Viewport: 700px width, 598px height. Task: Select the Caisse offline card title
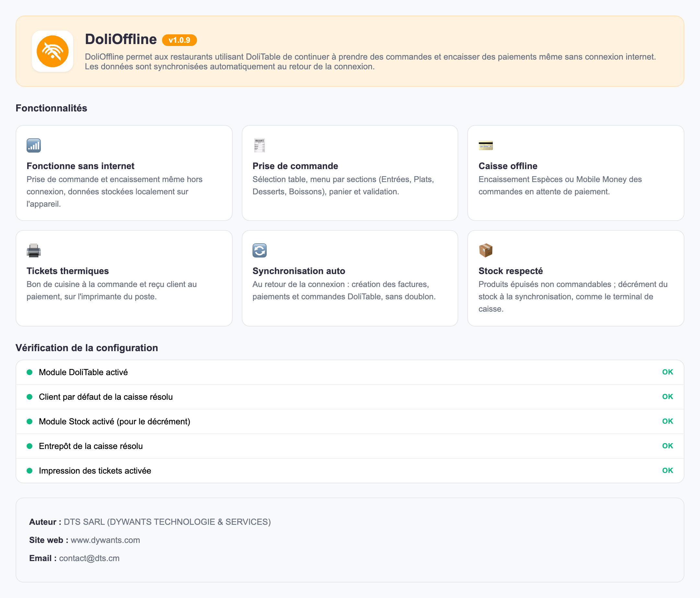(508, 166)
